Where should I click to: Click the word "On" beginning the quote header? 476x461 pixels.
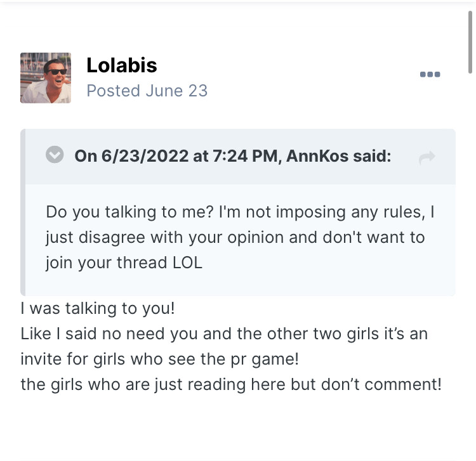pyautogui.click(x=86, y=155)
